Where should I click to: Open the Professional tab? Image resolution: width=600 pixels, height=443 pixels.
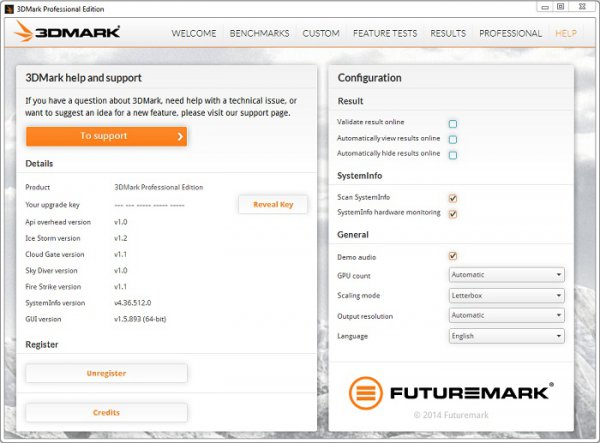[510, 34]
